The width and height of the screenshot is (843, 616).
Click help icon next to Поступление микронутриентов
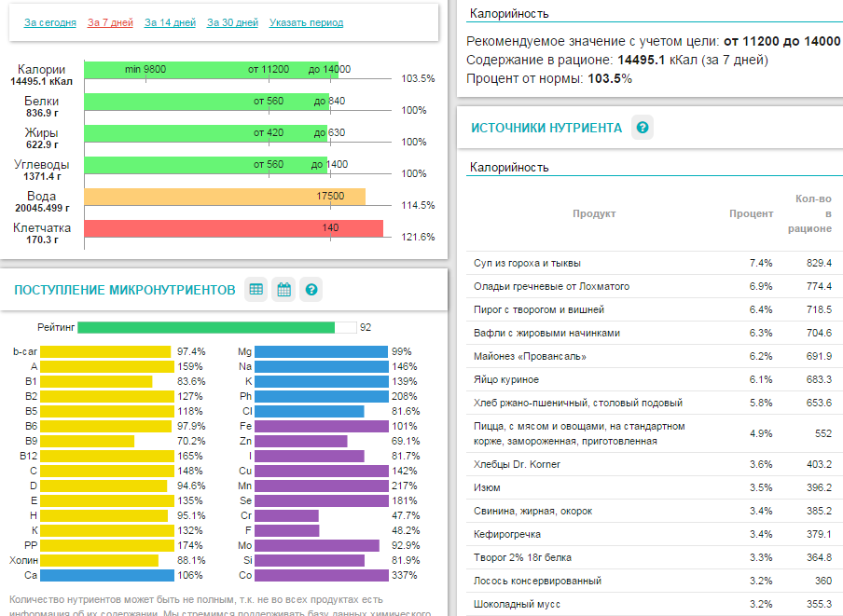point(312,290)
